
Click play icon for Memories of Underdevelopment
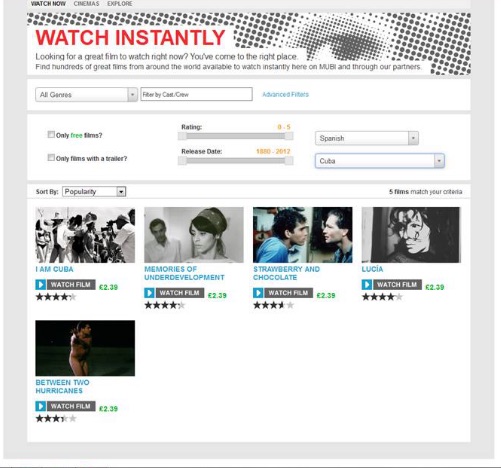[x=149, y=293]
